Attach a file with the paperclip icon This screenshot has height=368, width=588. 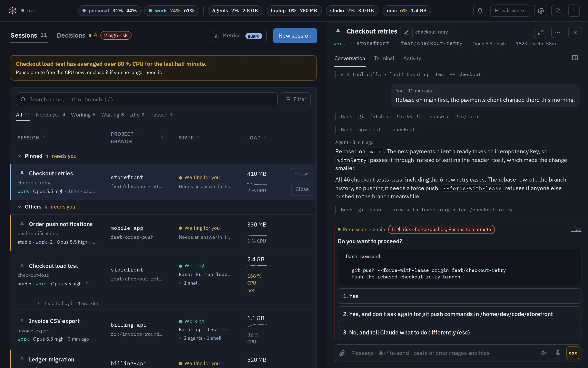click(342, 353)
